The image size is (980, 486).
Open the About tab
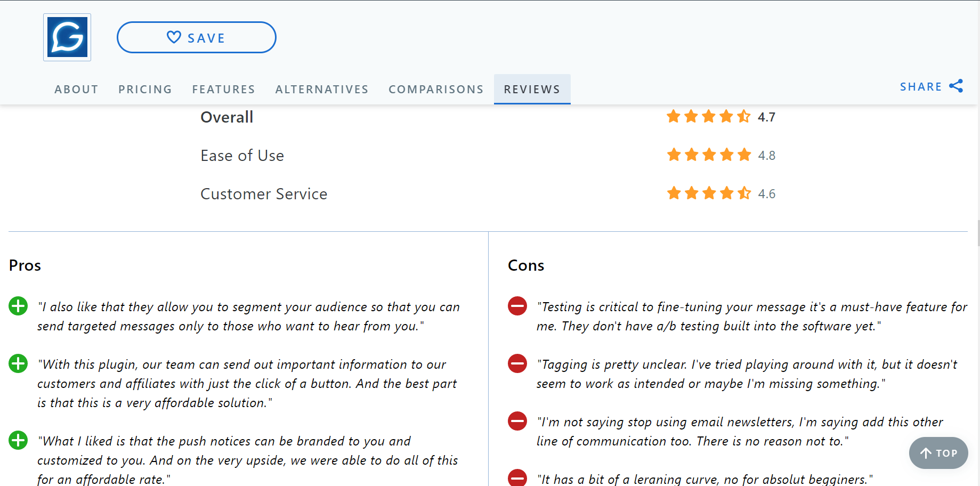[x=76, y=89]
